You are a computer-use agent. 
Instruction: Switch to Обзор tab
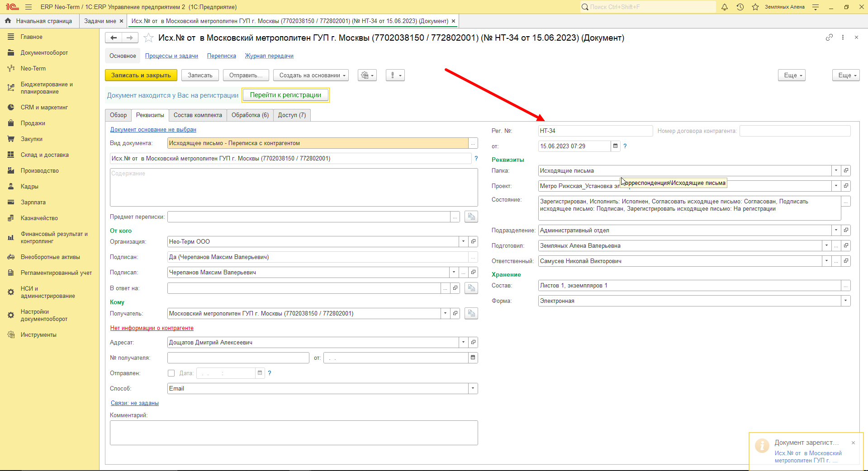tap(118, 115)
